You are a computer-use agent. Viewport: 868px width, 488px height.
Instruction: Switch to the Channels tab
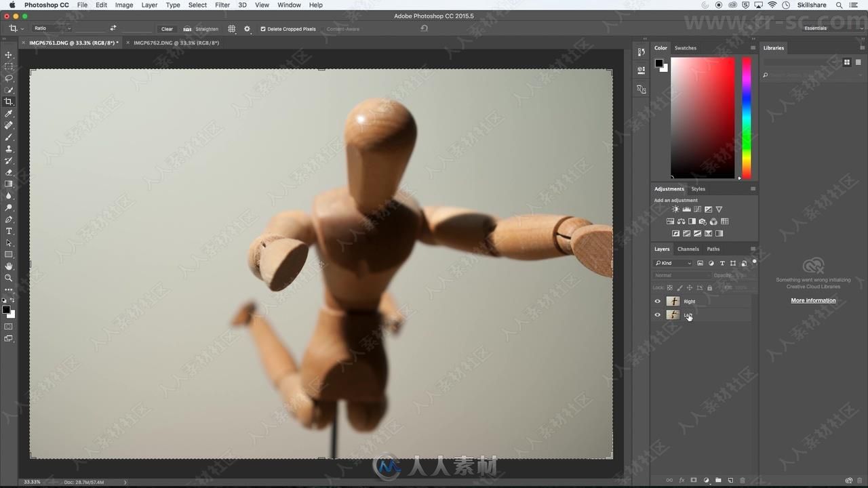(688, 249)
